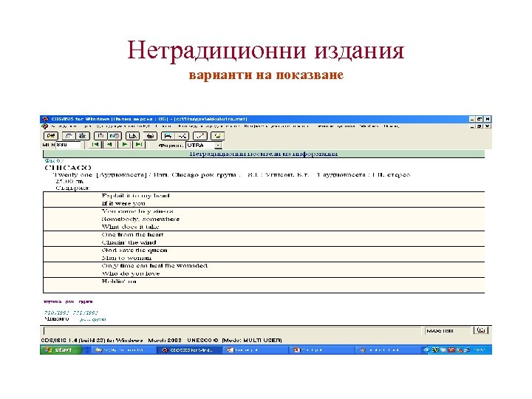Select track 'God save the queen'
This screenshot has width=532, height=399.
pos(134,250)
